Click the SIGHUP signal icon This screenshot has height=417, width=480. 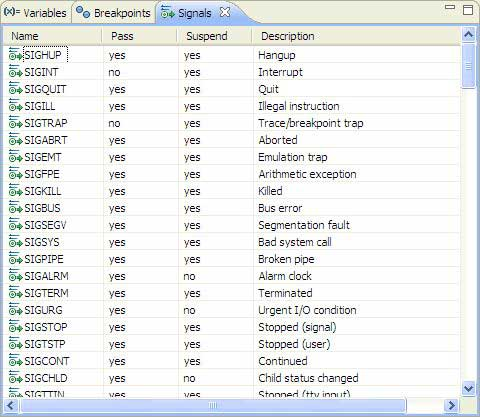[15, 54]
